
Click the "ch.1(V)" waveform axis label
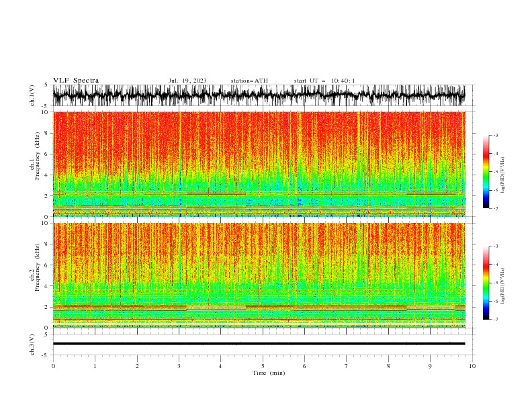pyautogui.click(x=32, y=95)
